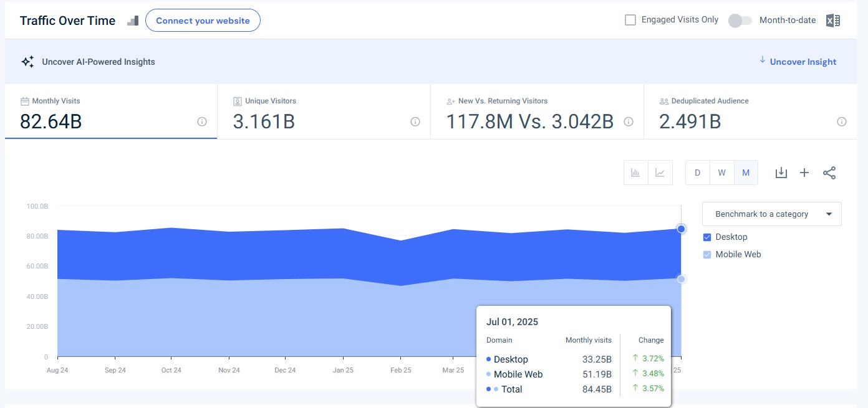Share the Traffic Over Time chart
The height and width of the screenshot is (408, 868).
coord(829,173)
